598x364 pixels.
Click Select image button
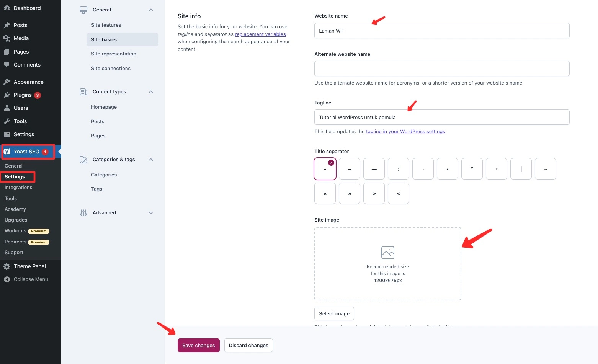click(334, 313)
